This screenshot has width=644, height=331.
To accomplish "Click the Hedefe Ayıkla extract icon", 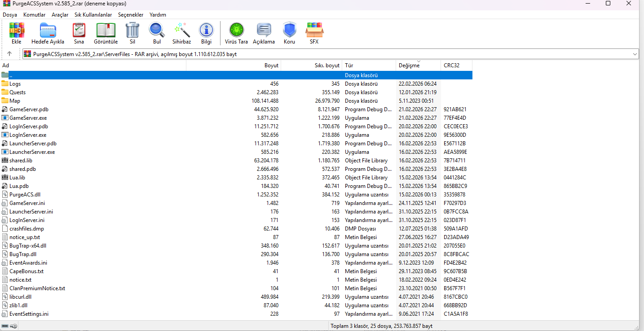I will click(x=48, y=30).
